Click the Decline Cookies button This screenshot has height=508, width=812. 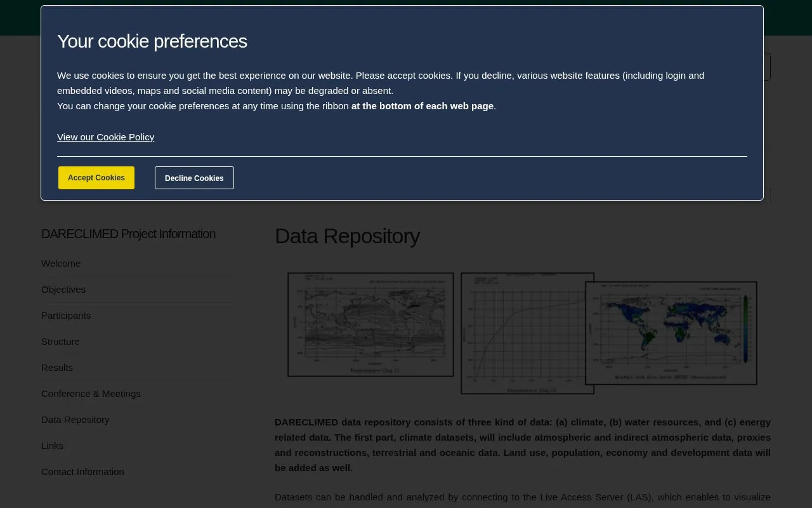[x=194, y=178]
